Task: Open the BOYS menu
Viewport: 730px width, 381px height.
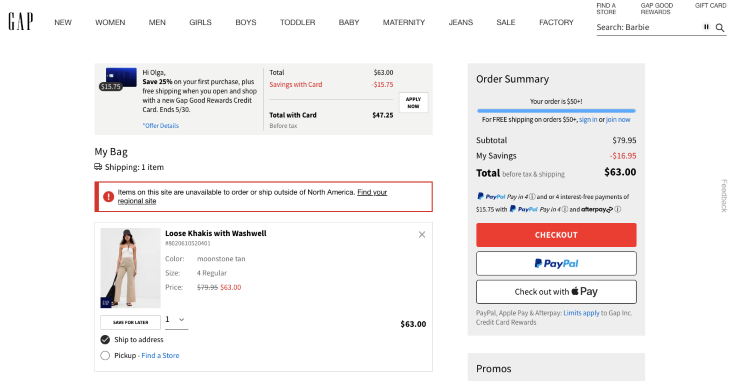Action: coord(246,22)
